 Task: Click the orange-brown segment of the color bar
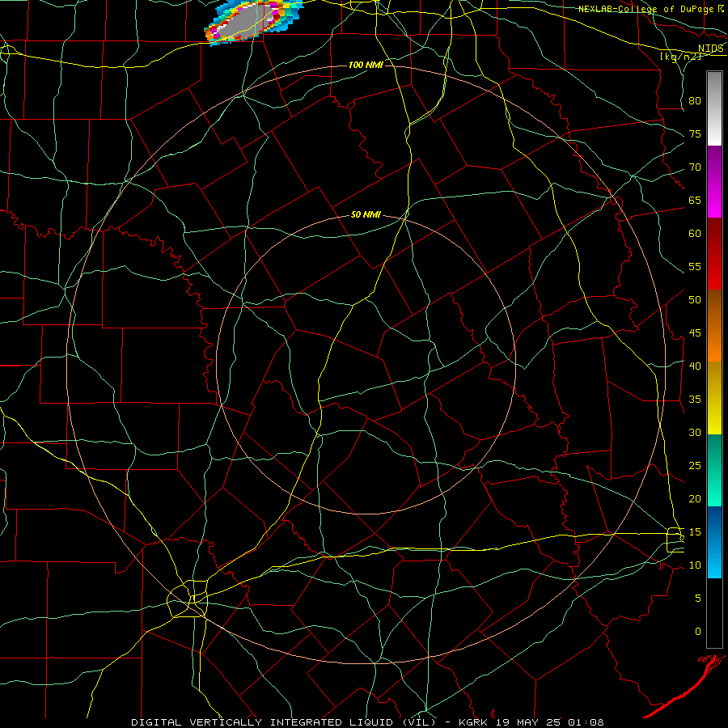(x=714, y=325)
